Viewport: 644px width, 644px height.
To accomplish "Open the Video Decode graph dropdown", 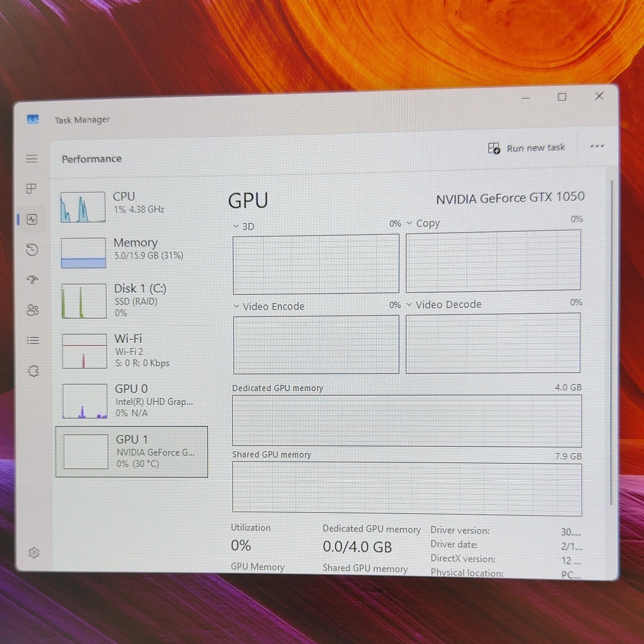I will pyautogui.click(x=444, y=304).
